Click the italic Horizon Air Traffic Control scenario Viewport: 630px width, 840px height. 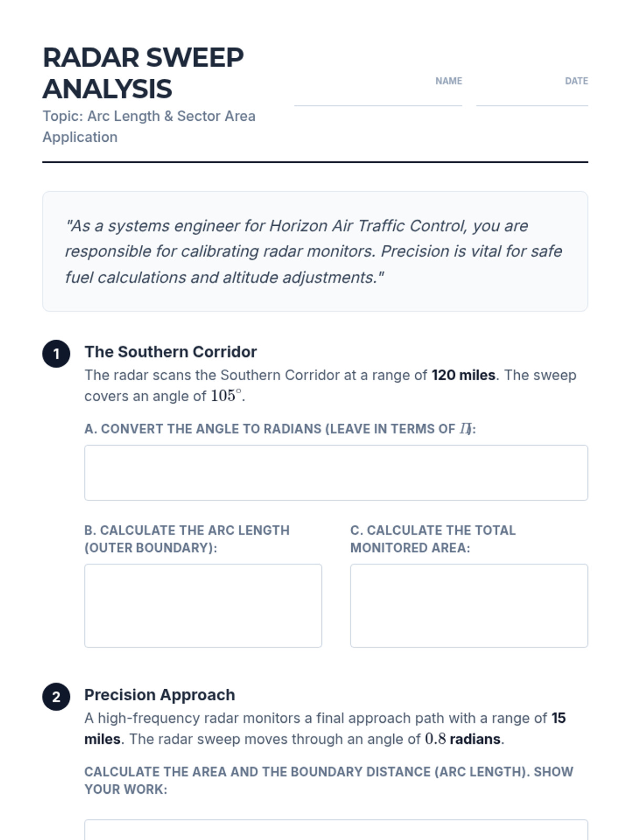click(313, 251)
